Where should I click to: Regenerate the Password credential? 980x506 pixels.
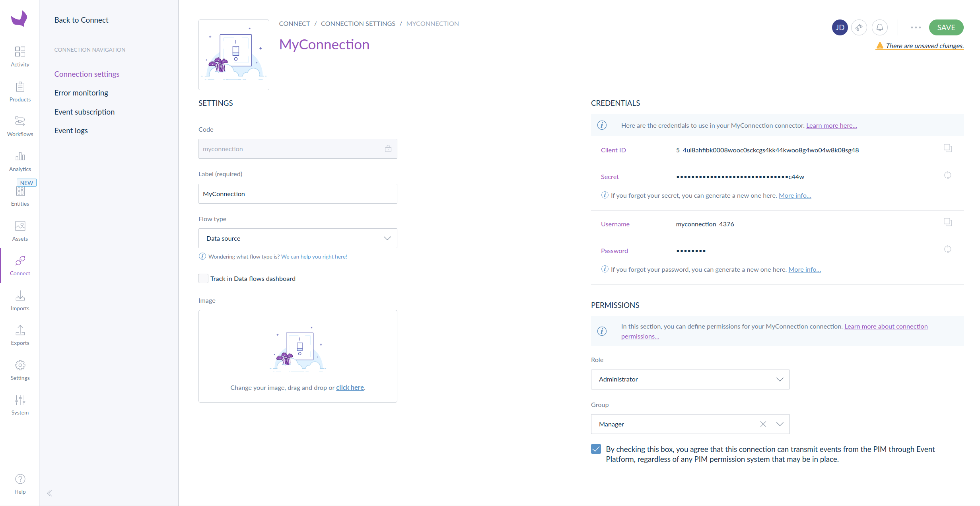[948, 249]
